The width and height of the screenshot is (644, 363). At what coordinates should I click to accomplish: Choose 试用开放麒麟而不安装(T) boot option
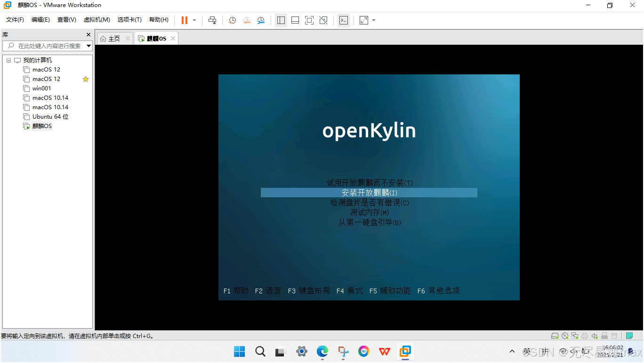[x=370, y=183]
